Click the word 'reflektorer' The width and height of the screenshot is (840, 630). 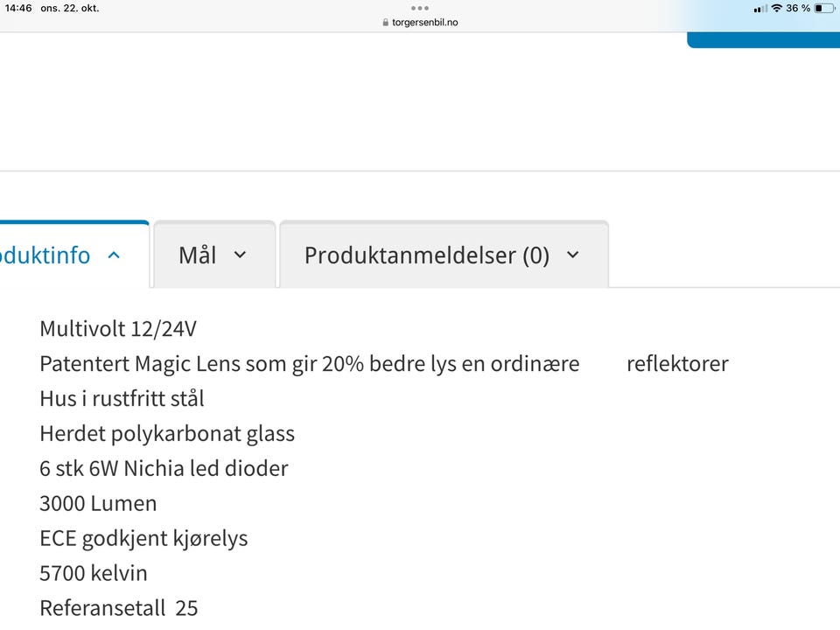point(677,364)
